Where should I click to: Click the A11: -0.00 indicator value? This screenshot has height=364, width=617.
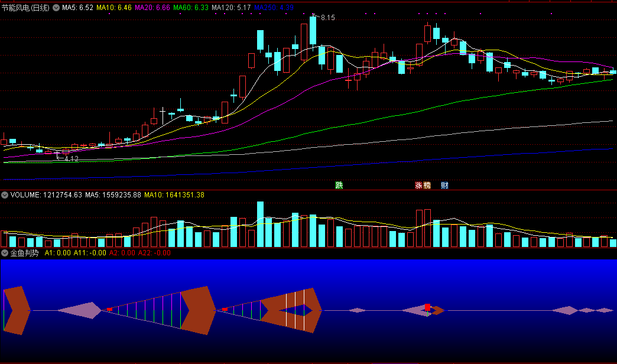pos(90,253)
